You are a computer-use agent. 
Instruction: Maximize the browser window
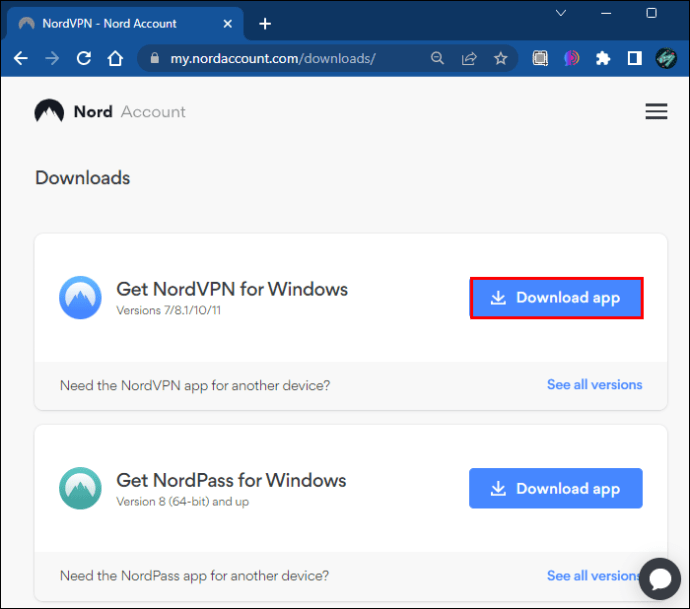(x=651, y=13)
